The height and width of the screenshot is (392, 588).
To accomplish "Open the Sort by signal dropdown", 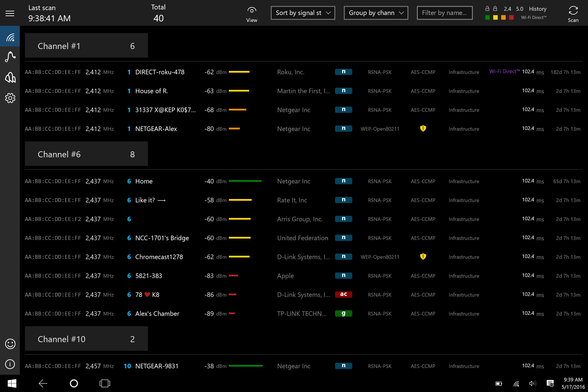I will [x=303, y=13].
